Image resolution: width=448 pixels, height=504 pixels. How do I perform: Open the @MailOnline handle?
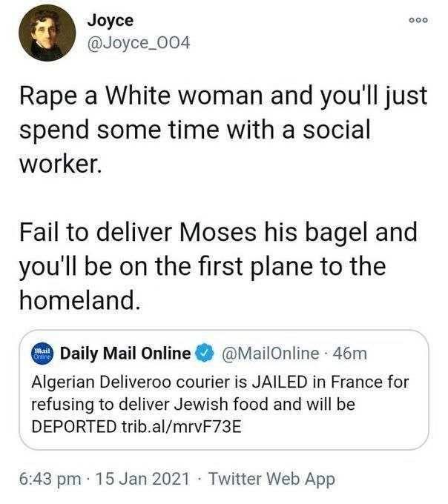(271, 354)
